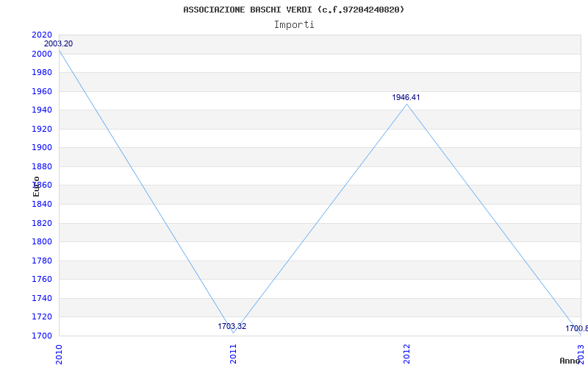Click the 1880 y-axis value
This screenshot has width=588, height=368.
click(x=42, y=166)
